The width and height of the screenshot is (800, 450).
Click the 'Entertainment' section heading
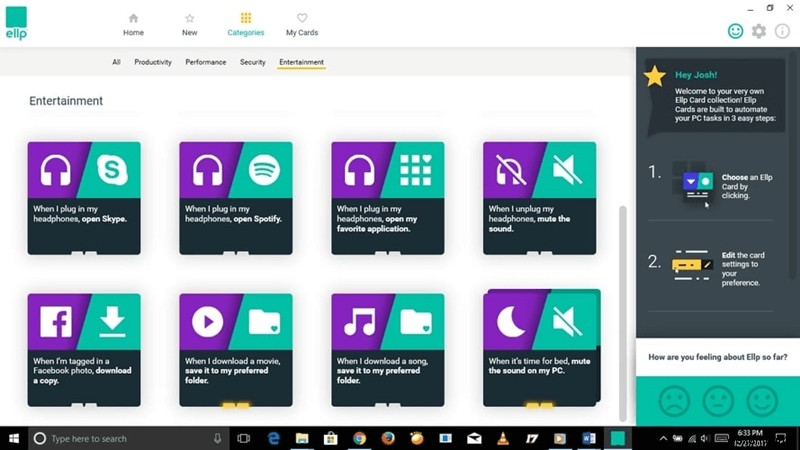click(x=66, y=101)
